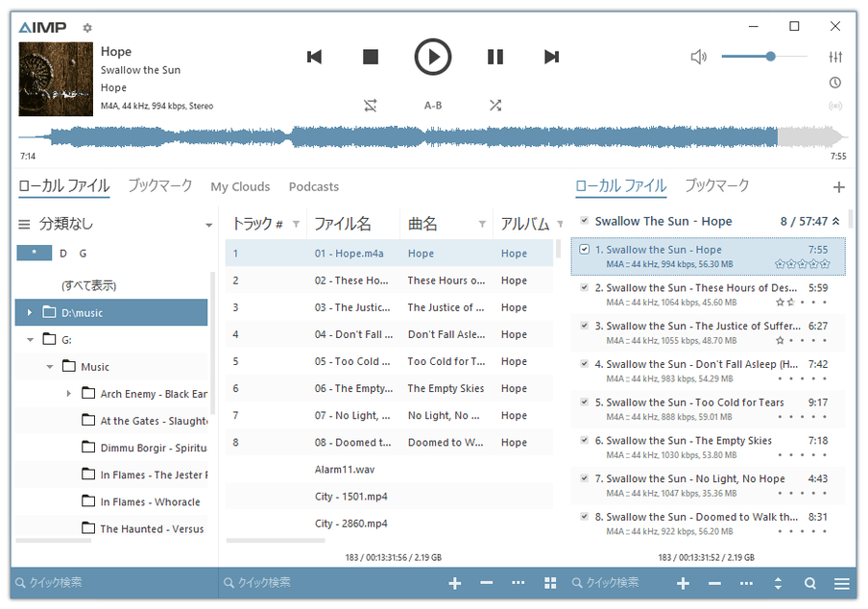Collapse the G: drive node
Image resolution: width=868 pixels, height=609 pixels.
click(x=30, y=339)
